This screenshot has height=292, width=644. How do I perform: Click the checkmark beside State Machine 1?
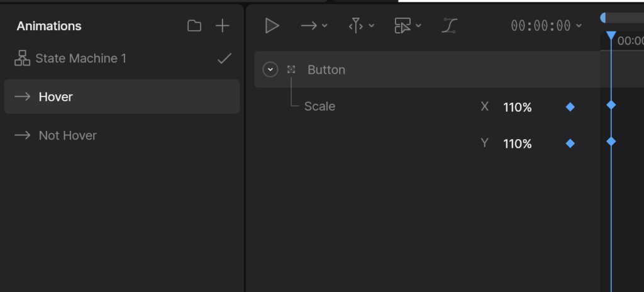click(x=224, y=59)
